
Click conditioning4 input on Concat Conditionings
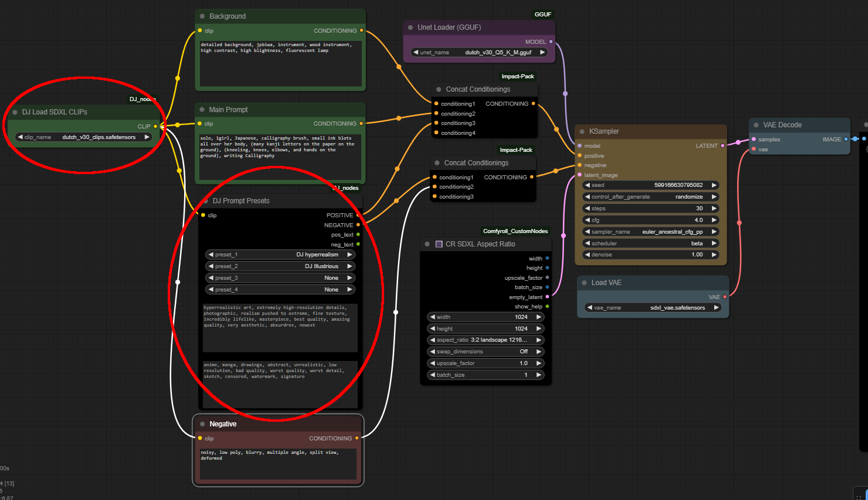[436, 133]
